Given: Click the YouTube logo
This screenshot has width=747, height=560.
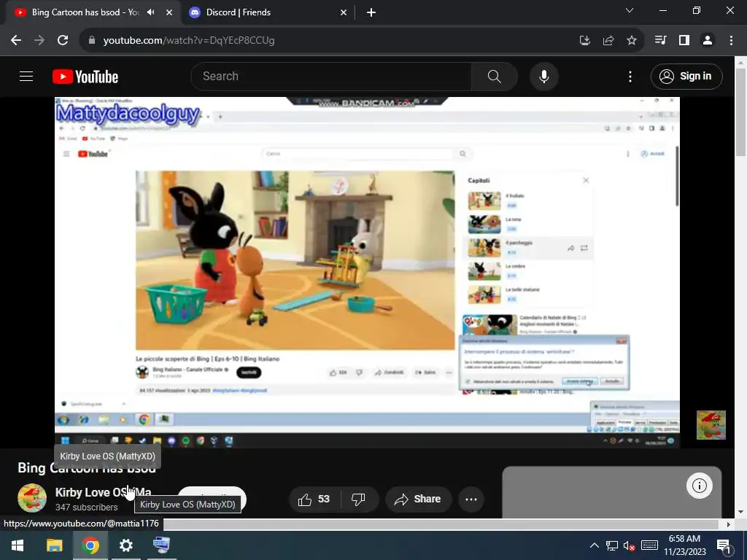Looking at the screenshot, I should click(x=85, y=77).
